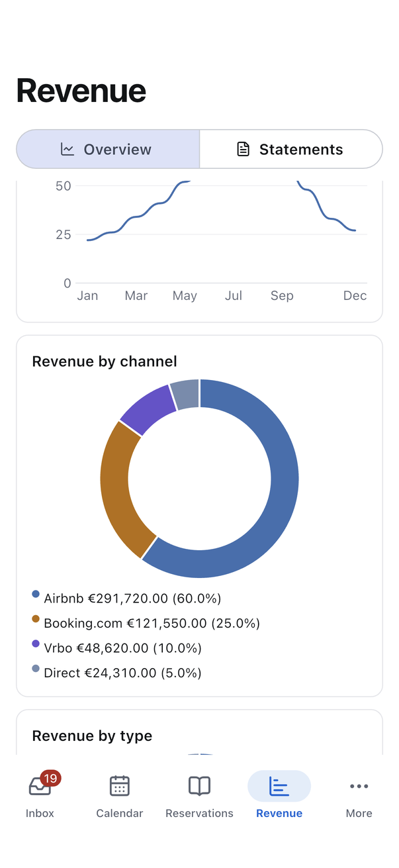
Task: Click the purple Vrbo donut segment
Action: click(147, 410)
